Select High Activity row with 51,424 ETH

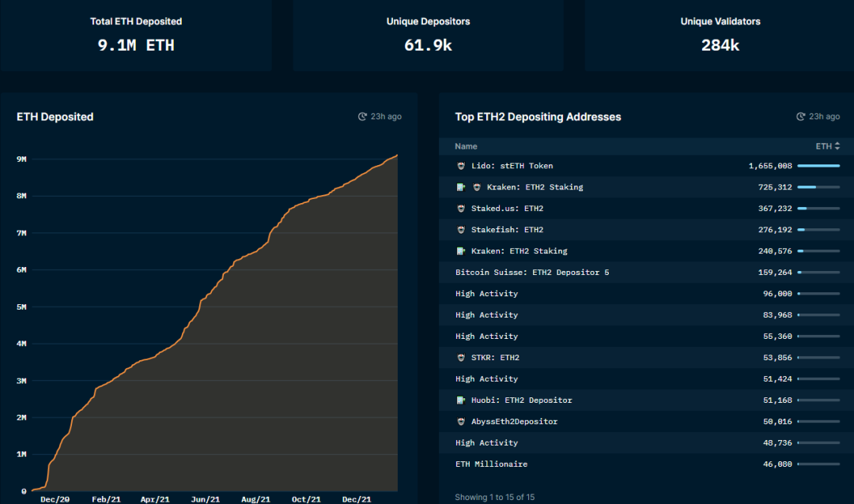pyautogui.click(x=646, y=379)
